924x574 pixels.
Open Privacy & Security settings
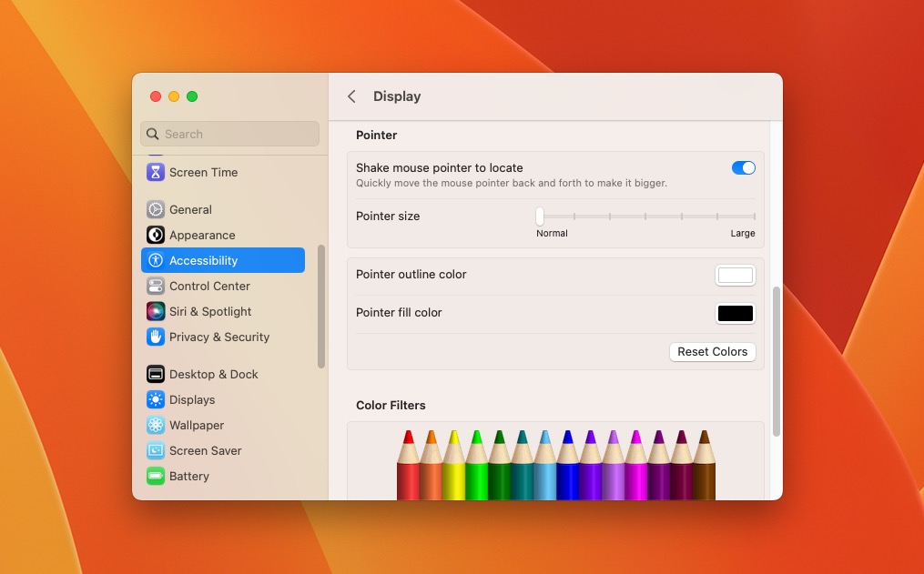pyautogui.click(x=219, y=337)
